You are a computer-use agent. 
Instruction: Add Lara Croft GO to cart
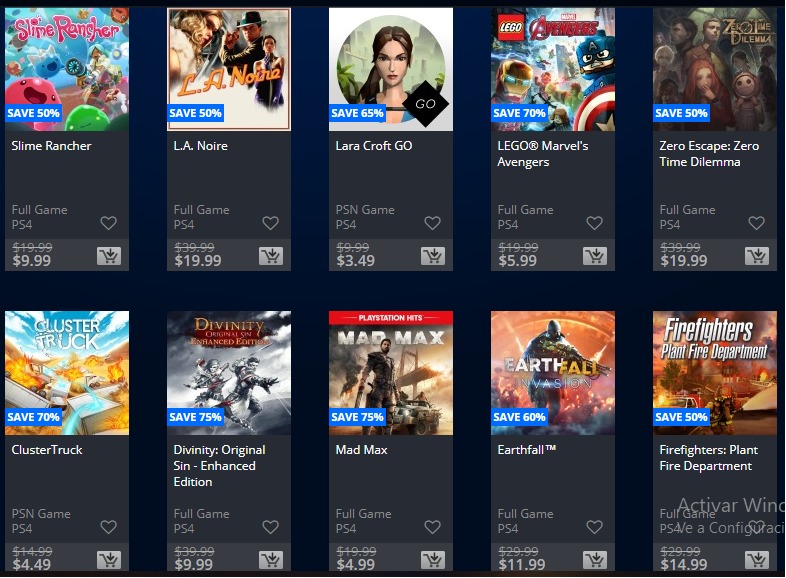(433, 256)
